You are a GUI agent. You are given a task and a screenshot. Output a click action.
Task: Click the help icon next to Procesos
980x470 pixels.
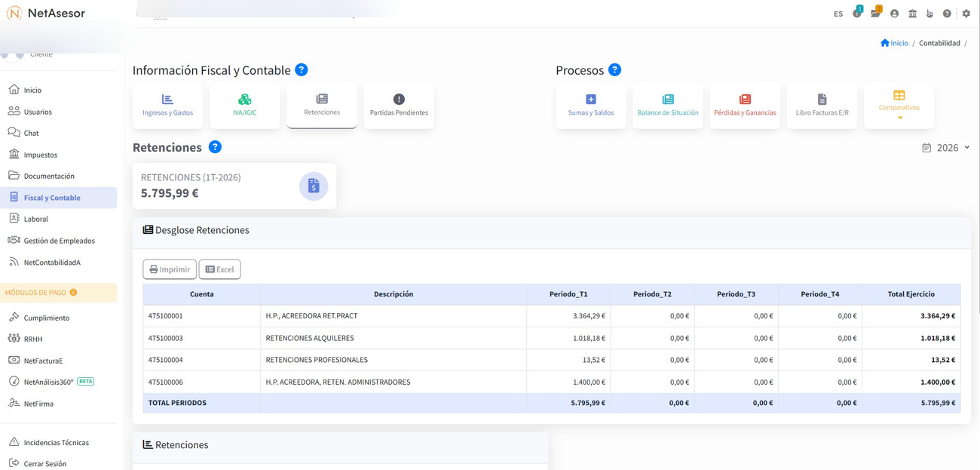point(614,70)
